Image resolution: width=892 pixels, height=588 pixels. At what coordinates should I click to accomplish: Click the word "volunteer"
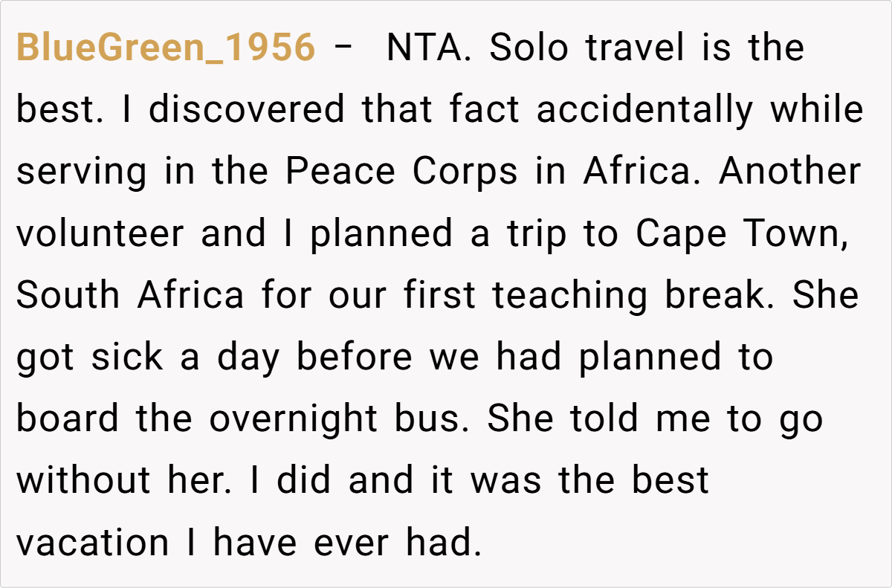point(100,234)
